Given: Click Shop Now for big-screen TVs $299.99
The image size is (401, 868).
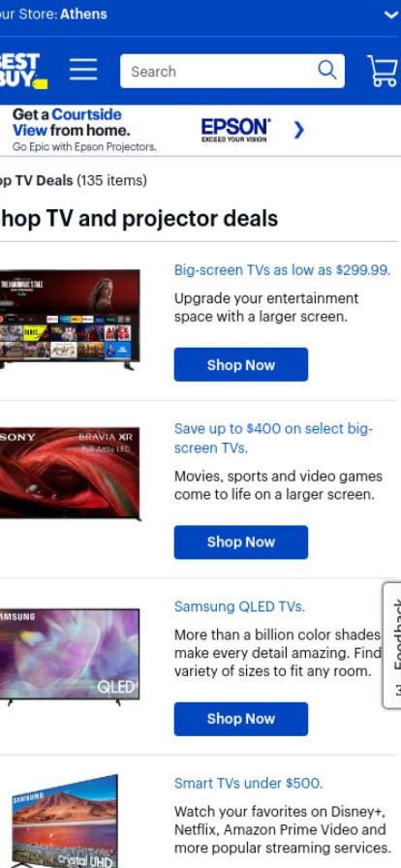Looking at the screenshot, I should tap(241, 365).
